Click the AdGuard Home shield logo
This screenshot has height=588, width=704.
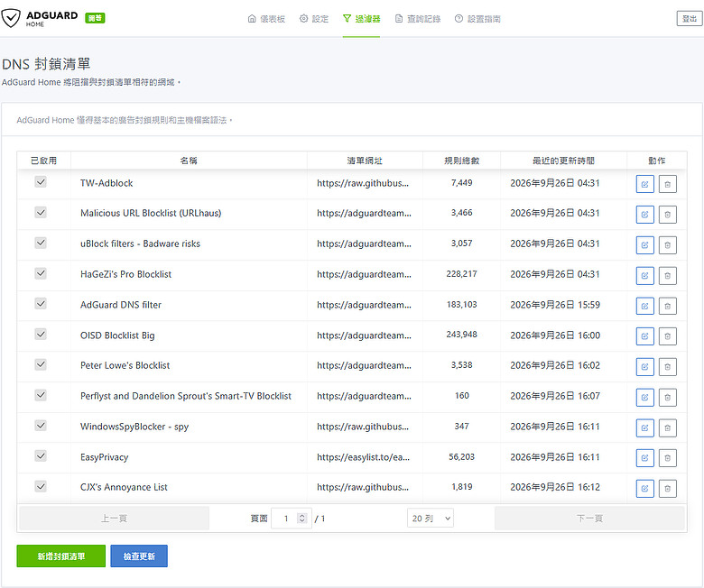[11, 18]
